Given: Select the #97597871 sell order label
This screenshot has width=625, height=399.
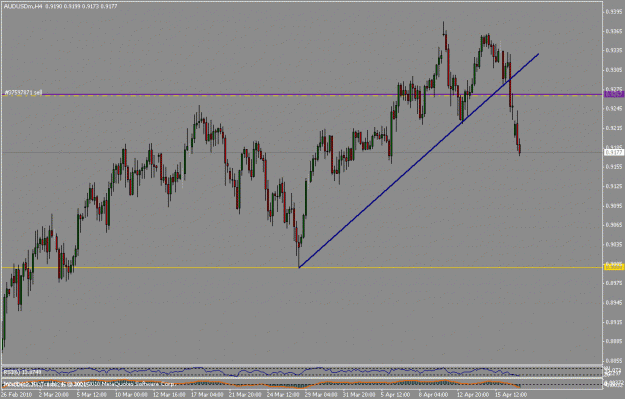Looking at the screenshot, I should pyautogui.click(x=23, y=92).
